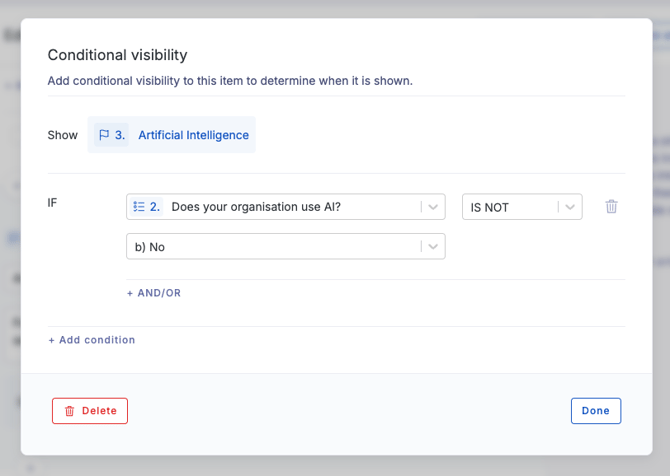Open the 'b) No' answer chevron

[433, 247]
